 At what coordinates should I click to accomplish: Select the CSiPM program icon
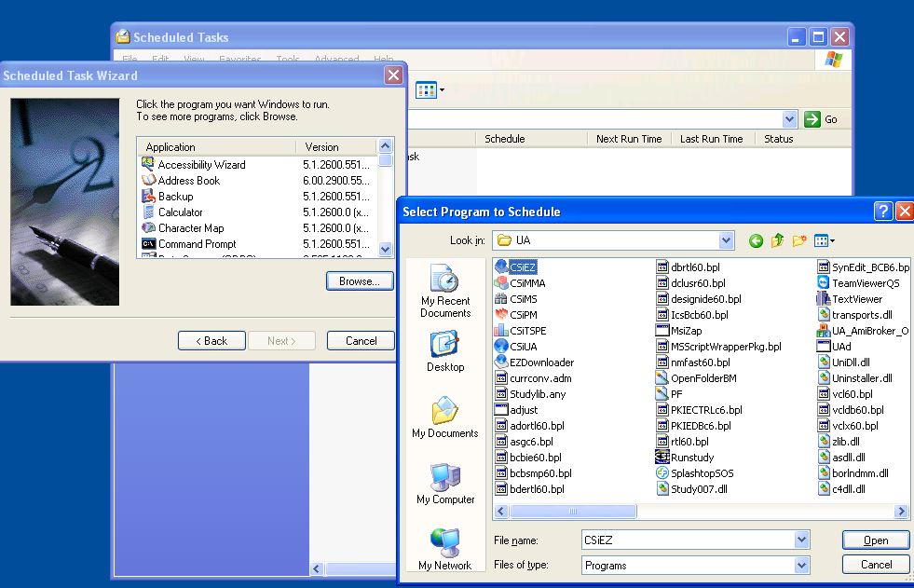tap(501, 315)
